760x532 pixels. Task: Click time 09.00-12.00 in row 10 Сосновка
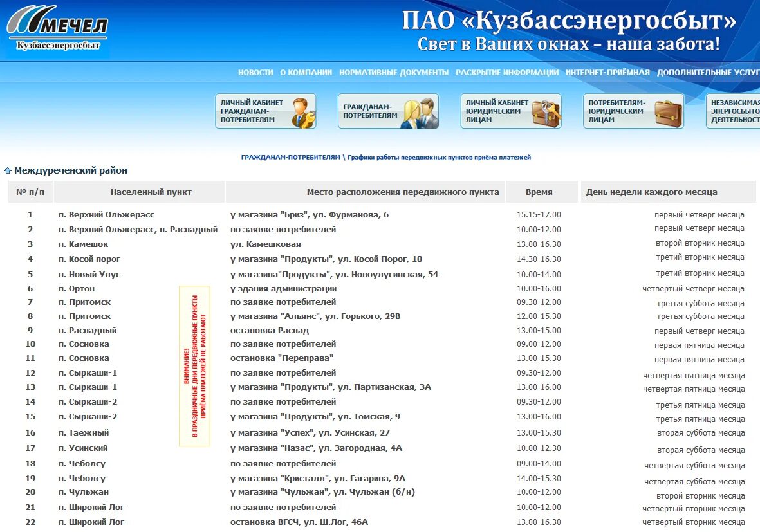point(539,344)
